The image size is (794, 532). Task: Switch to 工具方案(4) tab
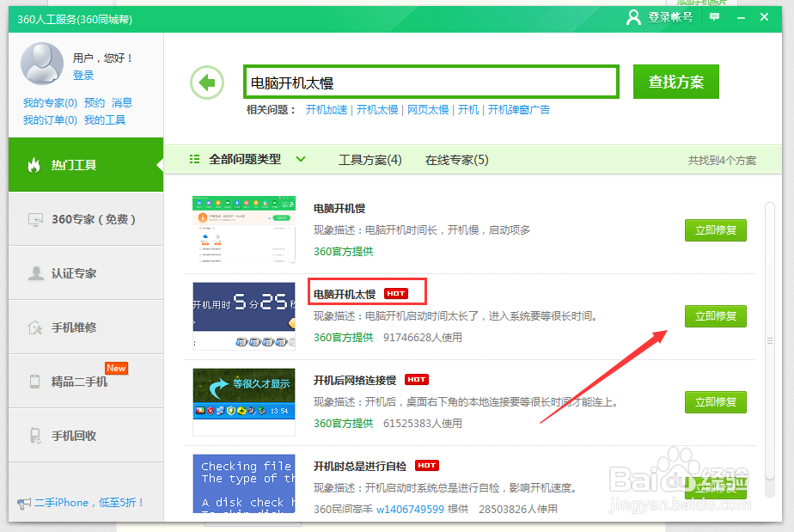pyautogui.click(x=370, y=160)
